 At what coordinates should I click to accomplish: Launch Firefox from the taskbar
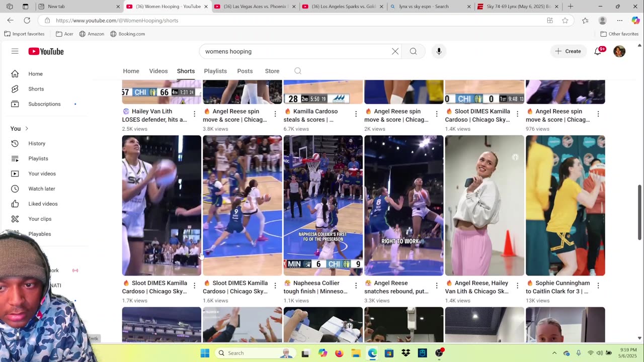coord(339,353)
